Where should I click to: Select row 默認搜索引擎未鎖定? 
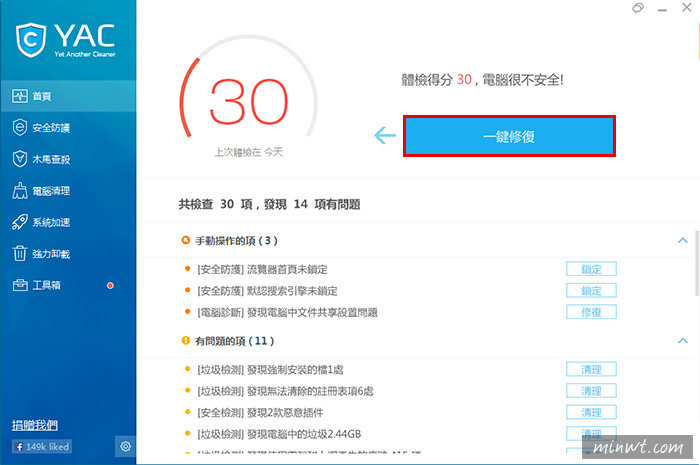(267, 291)
